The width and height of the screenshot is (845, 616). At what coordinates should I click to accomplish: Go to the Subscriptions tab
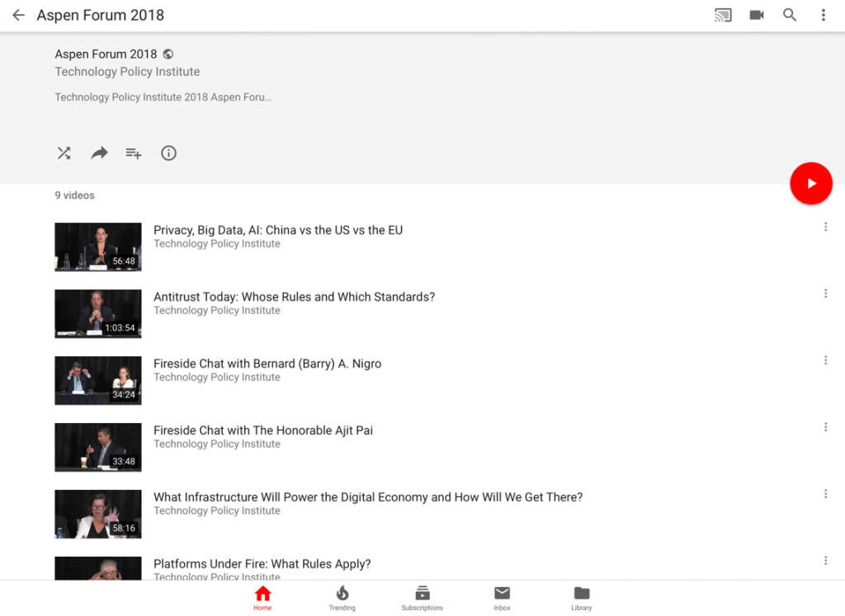click(422, 598)
